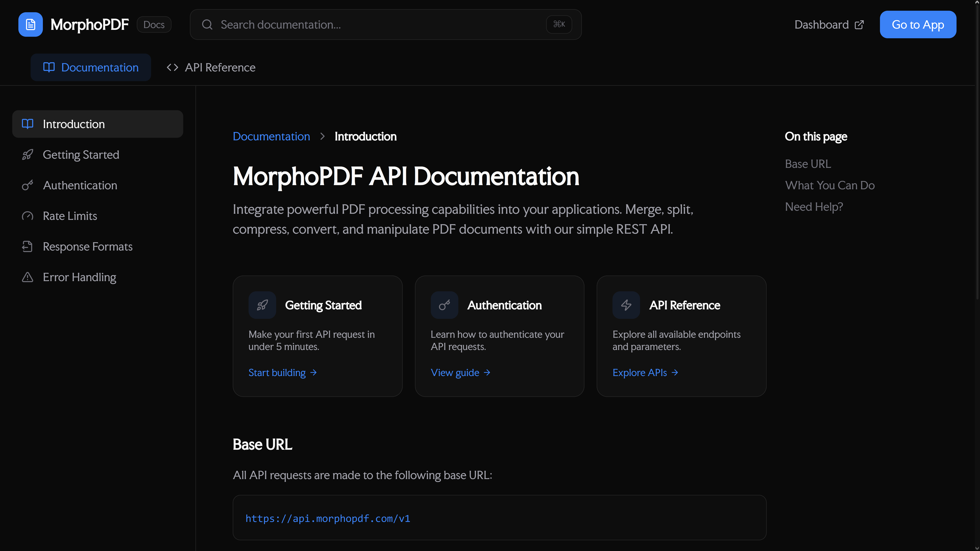Click the key icon for Authentication in sidebar
980x551 pixels.
point(27,185)
